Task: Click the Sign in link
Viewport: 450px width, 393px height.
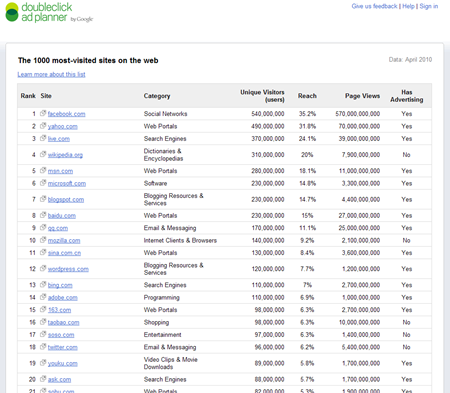Action: coord(429,6)
